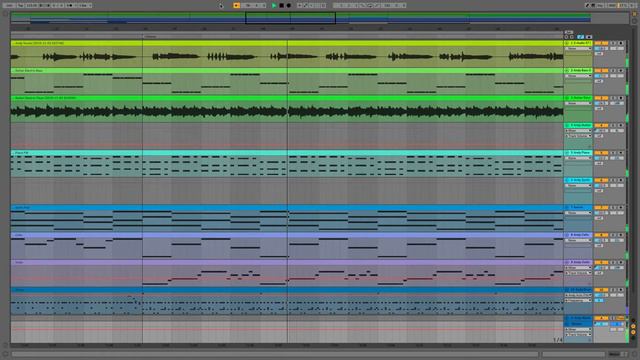Enable the Arrangement Record circle button
The height and width of the screenshot is (360, 640).
coord(289,5)
